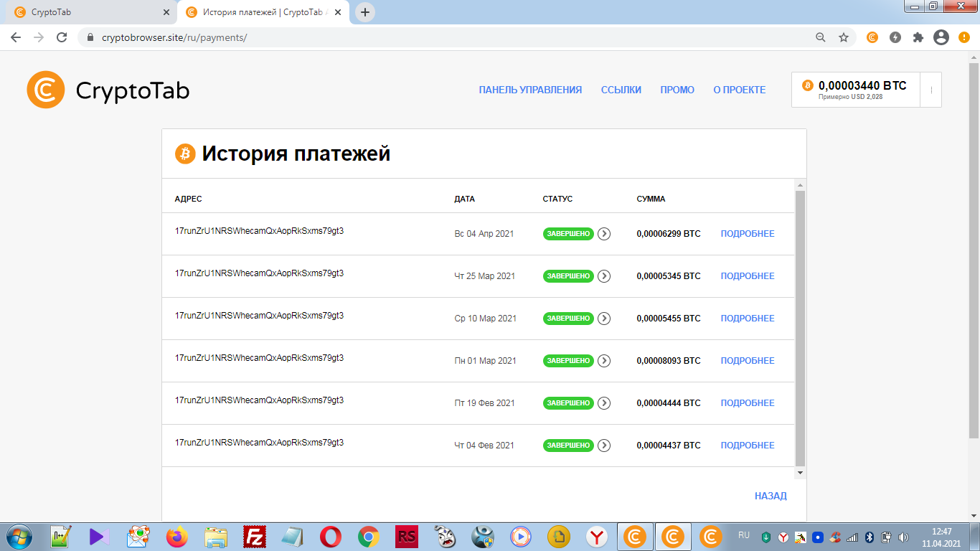Viewport: 980px width, 551px height.
Task: Click the red RS icon in the taskbar
Action: [407, 537]
